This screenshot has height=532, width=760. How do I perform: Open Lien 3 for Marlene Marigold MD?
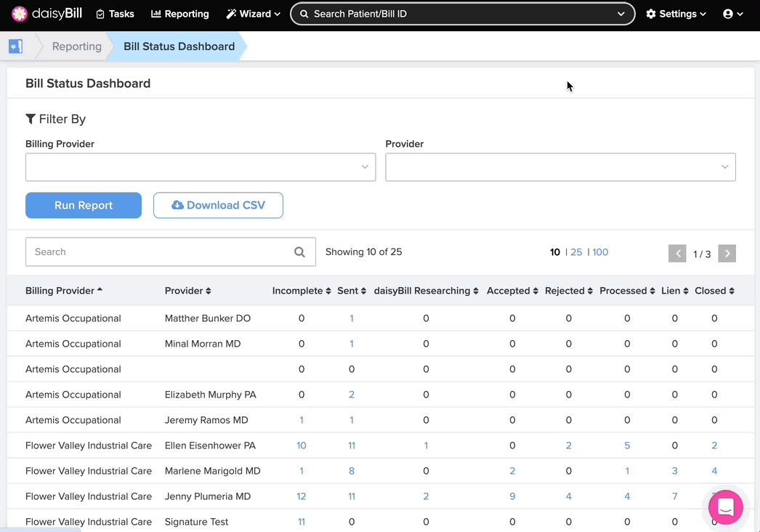pos(675,471)
